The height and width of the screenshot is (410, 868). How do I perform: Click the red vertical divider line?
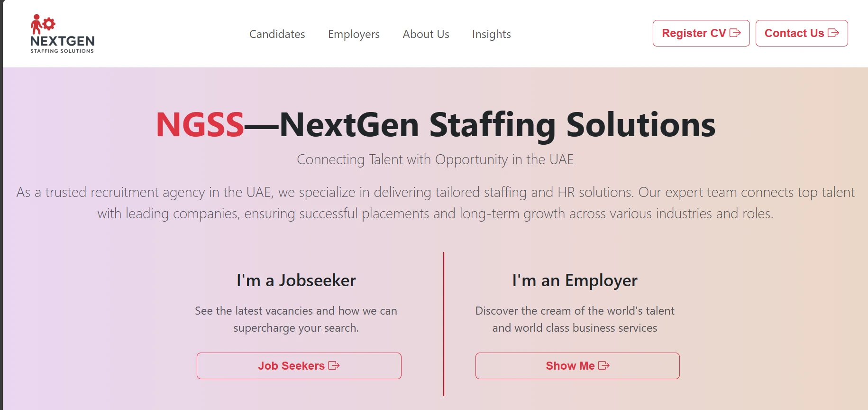click(444, 324)
